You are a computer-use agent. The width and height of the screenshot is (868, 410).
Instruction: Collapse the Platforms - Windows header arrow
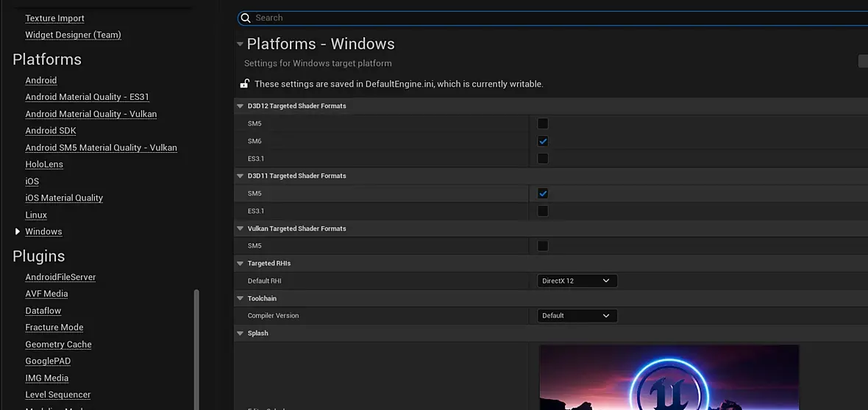pyautogui.click(x=240, y=44)
